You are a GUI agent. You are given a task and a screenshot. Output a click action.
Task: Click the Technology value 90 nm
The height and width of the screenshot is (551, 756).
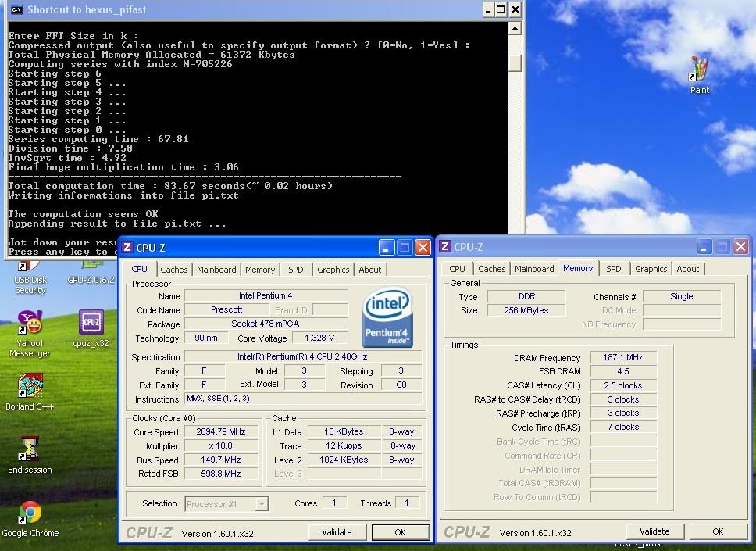(206, 338)
